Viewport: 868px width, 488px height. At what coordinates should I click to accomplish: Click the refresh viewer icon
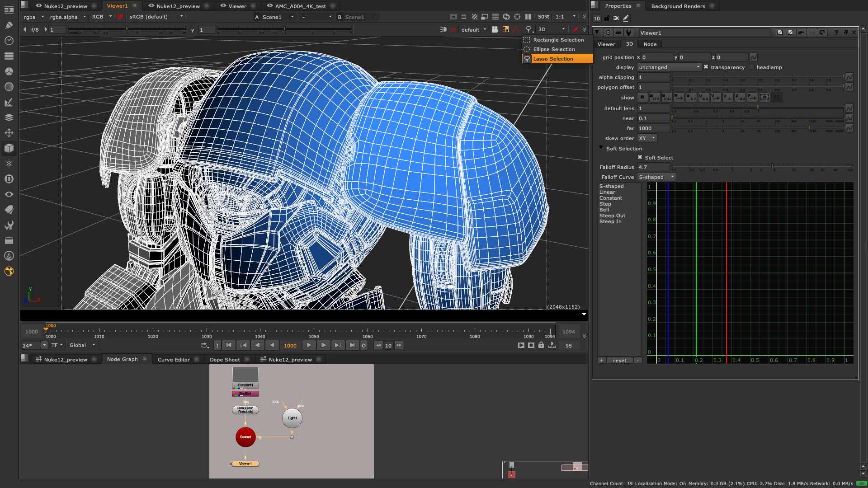pyautogui.click(x=506, y=17)
